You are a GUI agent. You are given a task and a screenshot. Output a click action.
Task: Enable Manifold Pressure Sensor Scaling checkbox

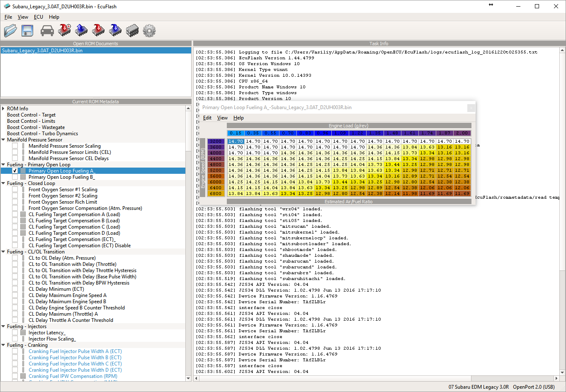tap(15, 146)
